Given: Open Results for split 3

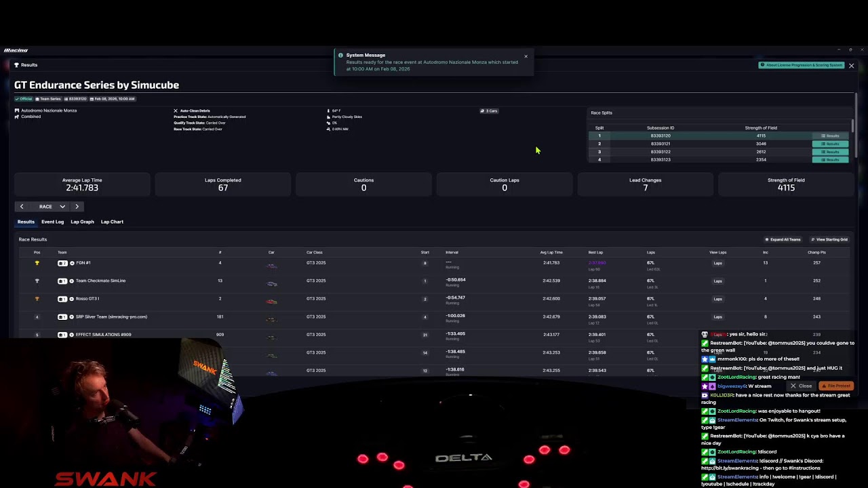Looking at the screenshot, I should [830, 152].
